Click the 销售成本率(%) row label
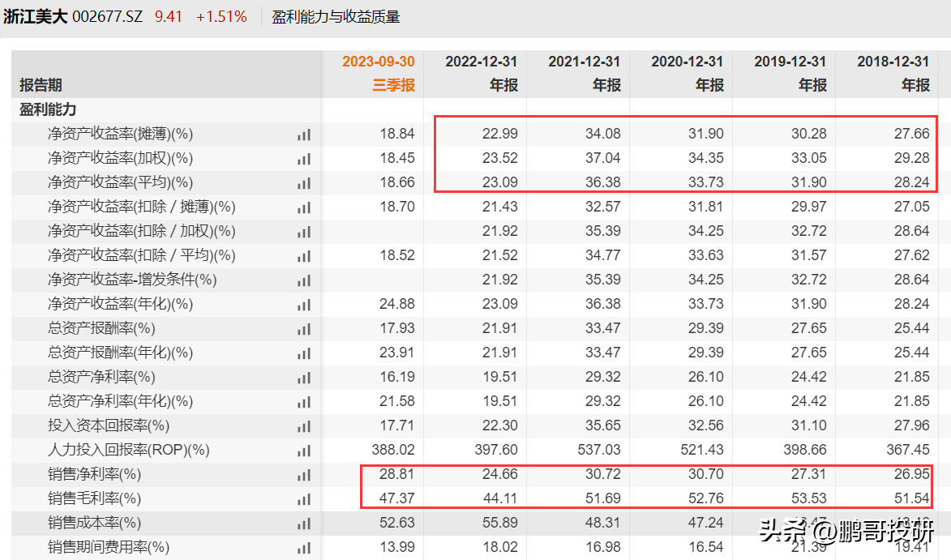The image size is (951, 560). tap(94, 523)
